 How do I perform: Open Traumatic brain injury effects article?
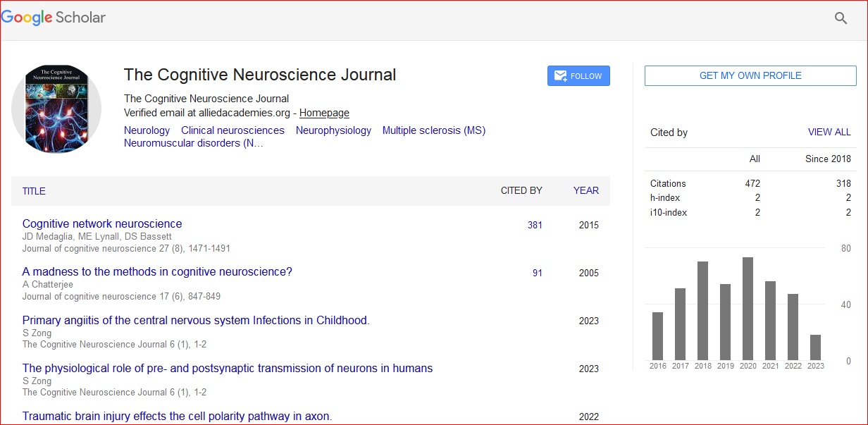tap(177, 416)
